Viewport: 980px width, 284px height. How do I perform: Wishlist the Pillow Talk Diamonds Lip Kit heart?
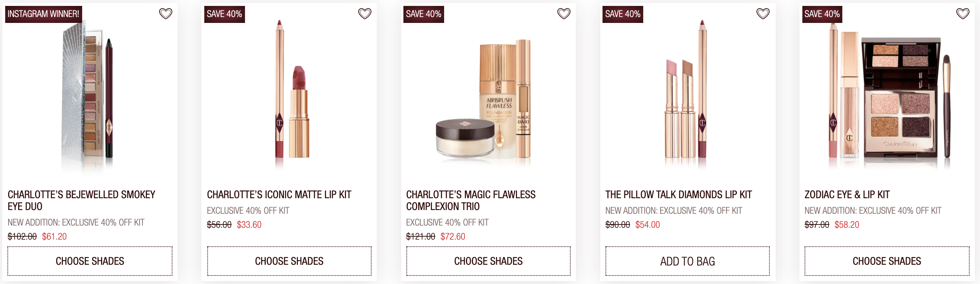(763, 14)
